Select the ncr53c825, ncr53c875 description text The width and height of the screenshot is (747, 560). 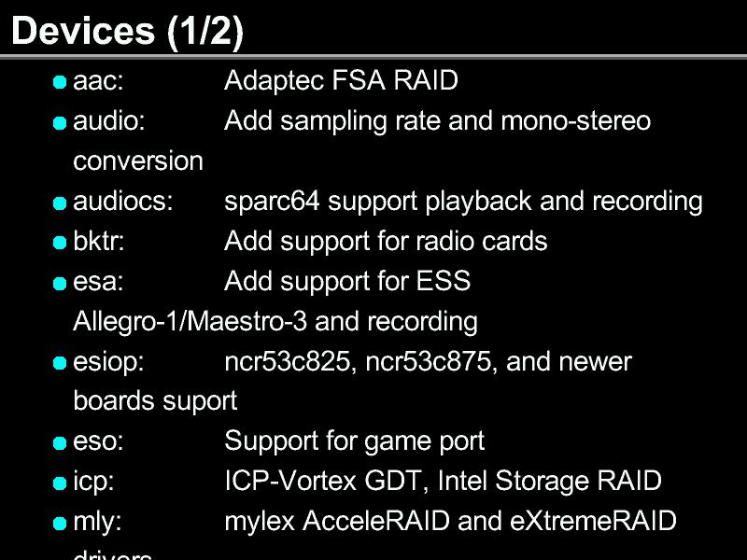coord(428,362)
